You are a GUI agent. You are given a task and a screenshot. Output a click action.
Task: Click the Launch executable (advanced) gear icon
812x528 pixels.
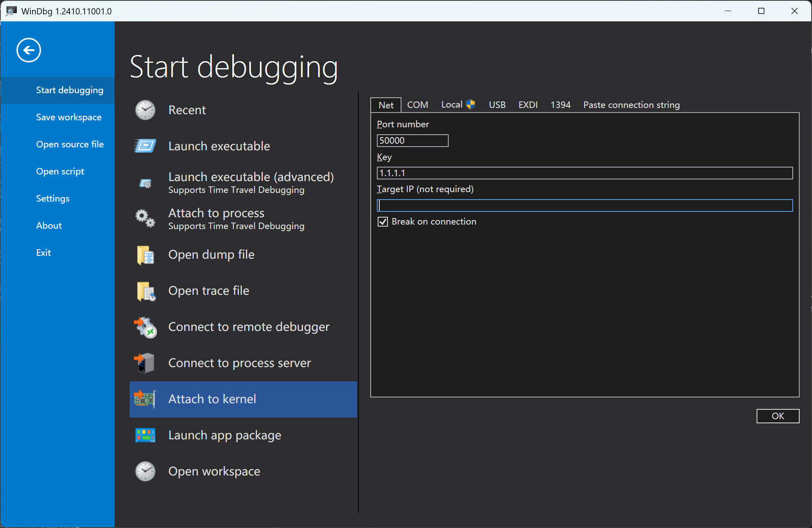[x=145, y=183]
